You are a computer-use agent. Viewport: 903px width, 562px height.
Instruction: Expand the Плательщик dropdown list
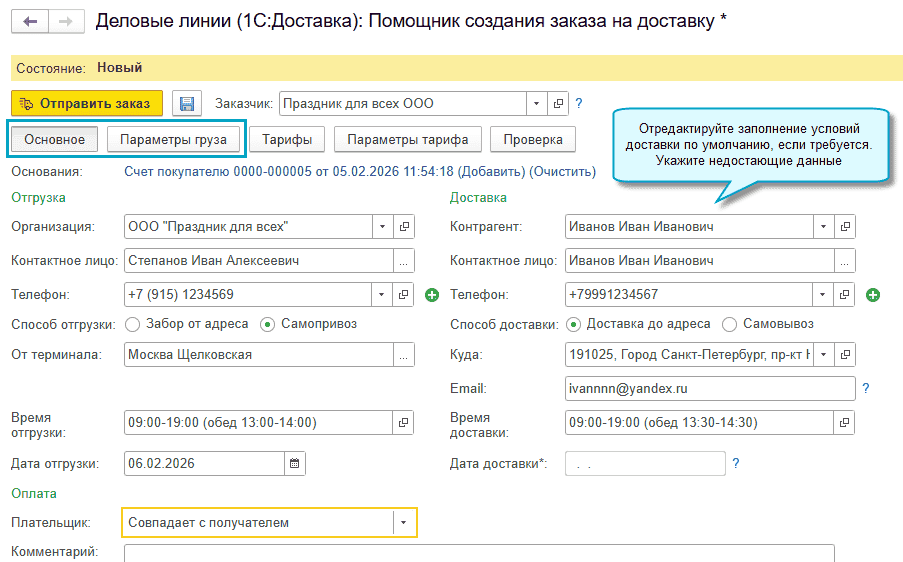(x=404, y=522)
